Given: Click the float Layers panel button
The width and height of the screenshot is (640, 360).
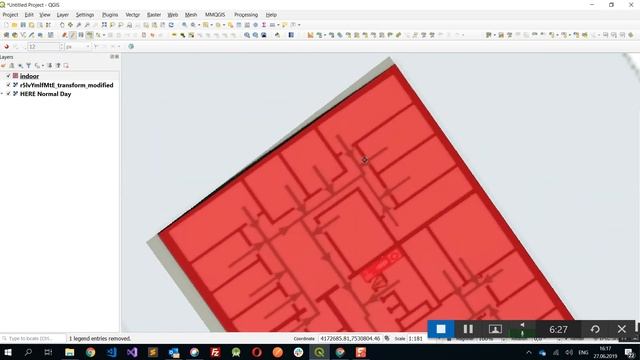Looking at the screenshot, I should pyautogui.click(x=112, y=57).
